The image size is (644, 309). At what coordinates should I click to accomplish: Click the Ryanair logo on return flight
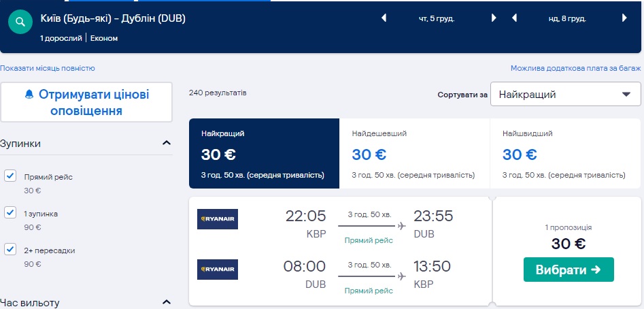coord(217,269)
